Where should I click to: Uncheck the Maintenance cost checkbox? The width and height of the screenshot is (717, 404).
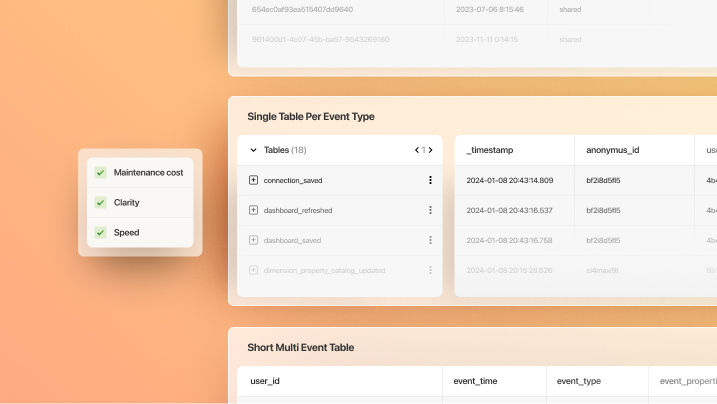tap(100, 173)
